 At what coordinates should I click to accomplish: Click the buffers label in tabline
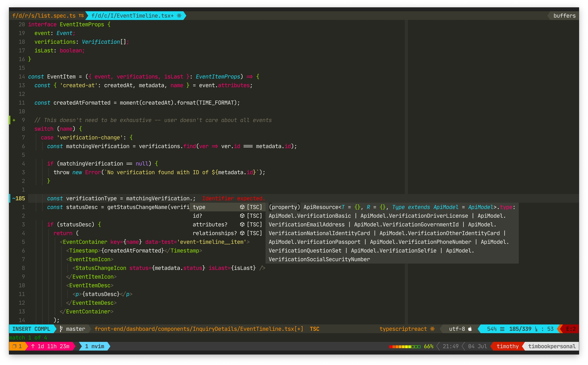point(564,16)
